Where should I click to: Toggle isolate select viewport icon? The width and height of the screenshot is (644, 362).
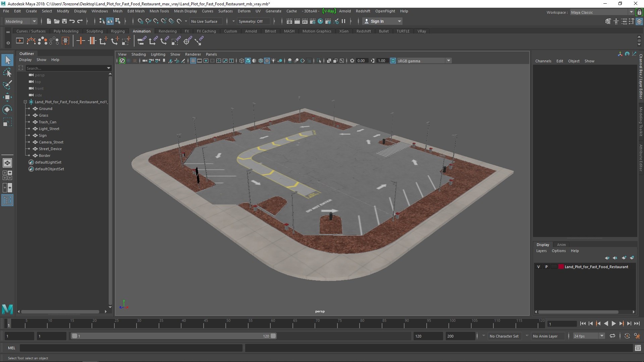point(319,61)
